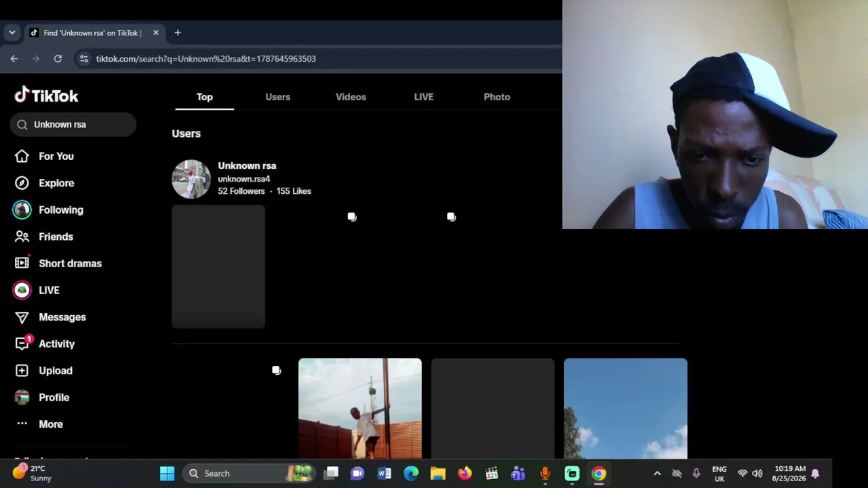Viewport: 868px width, 488px height.
Task: Open the Explore compass icon
Action: click(x=22, y=183)
